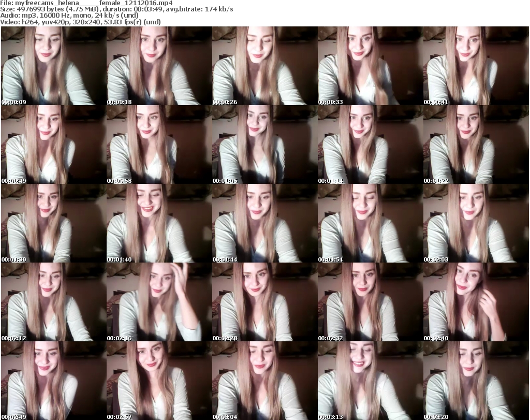The height and width of the screenshot is (420, 530).
Task: Click the last thumbnail at 00:03:20
Action: point(476,381)
